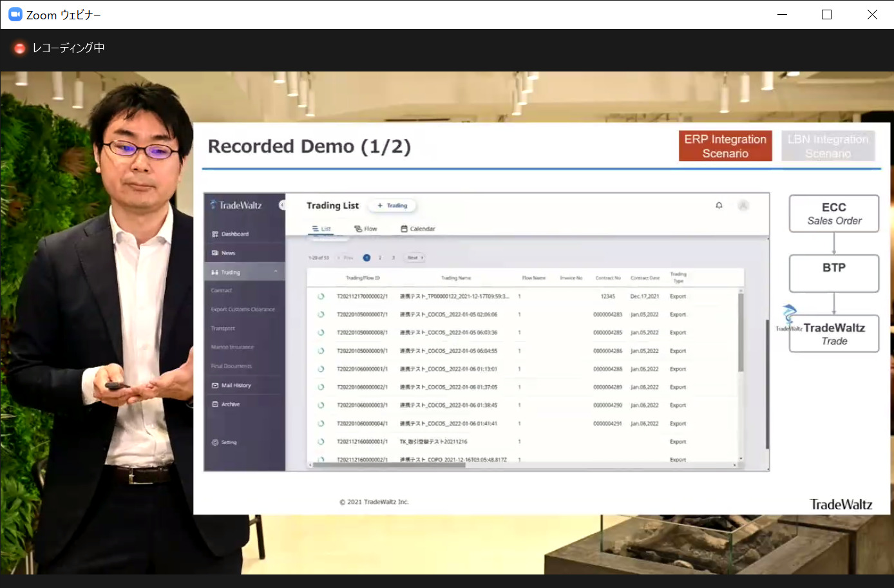894x588 pixels.
Task: Click the Invoice No column header
Action: point(571,278)
